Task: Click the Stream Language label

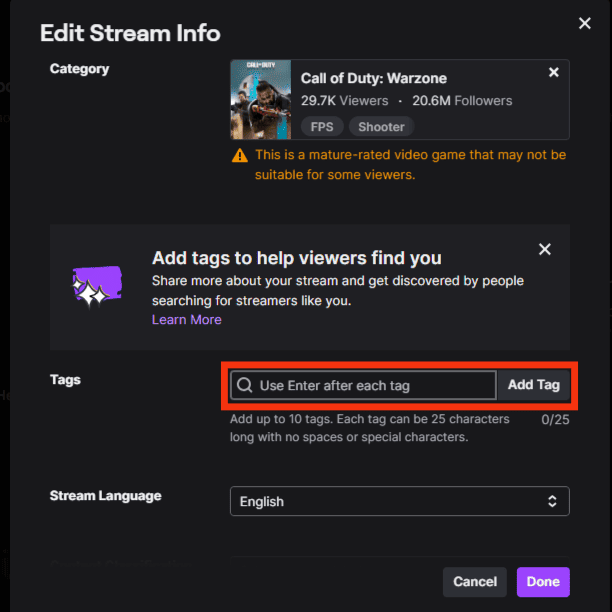Action: point(105,496)
